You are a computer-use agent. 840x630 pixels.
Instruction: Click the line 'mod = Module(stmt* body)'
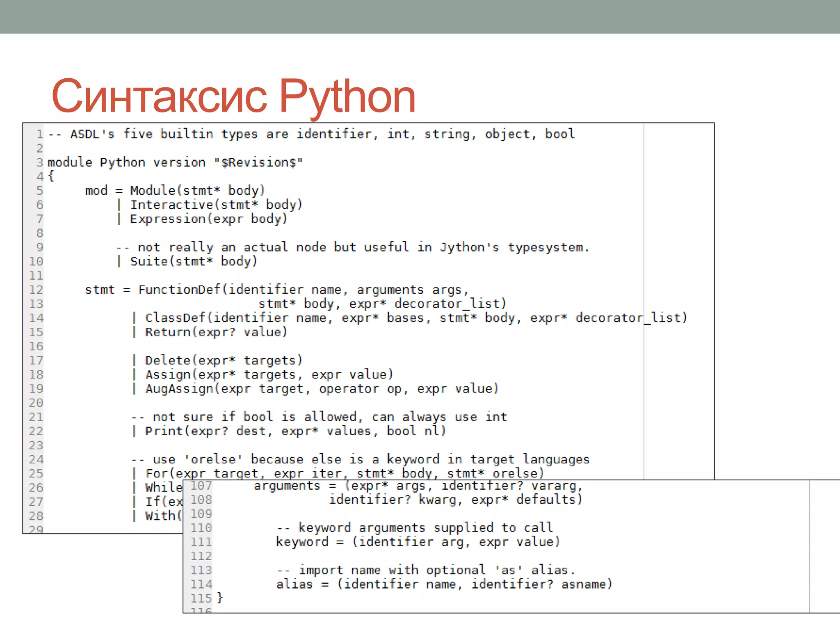tap(175, 191)
